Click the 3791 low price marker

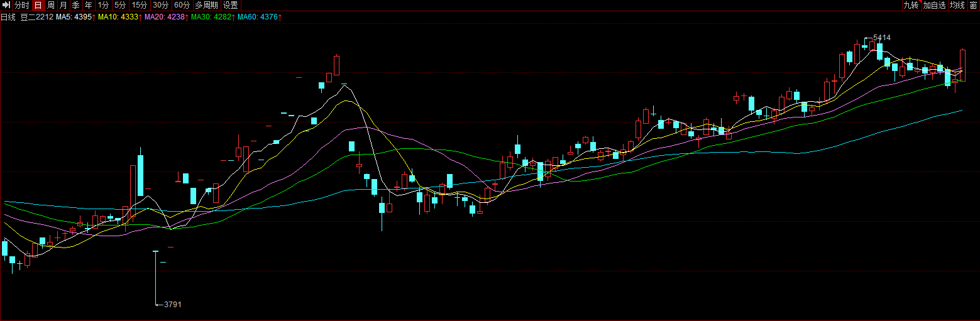[172, 305]
